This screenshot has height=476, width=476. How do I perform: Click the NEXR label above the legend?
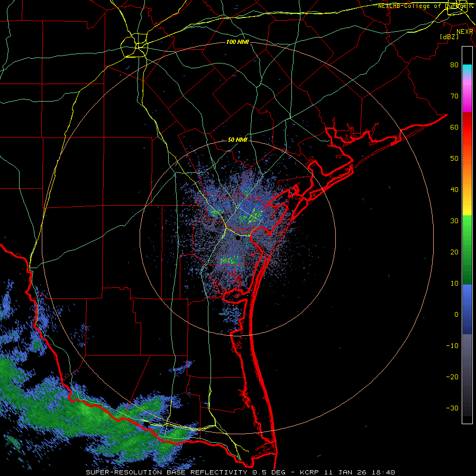pos(465,32)
